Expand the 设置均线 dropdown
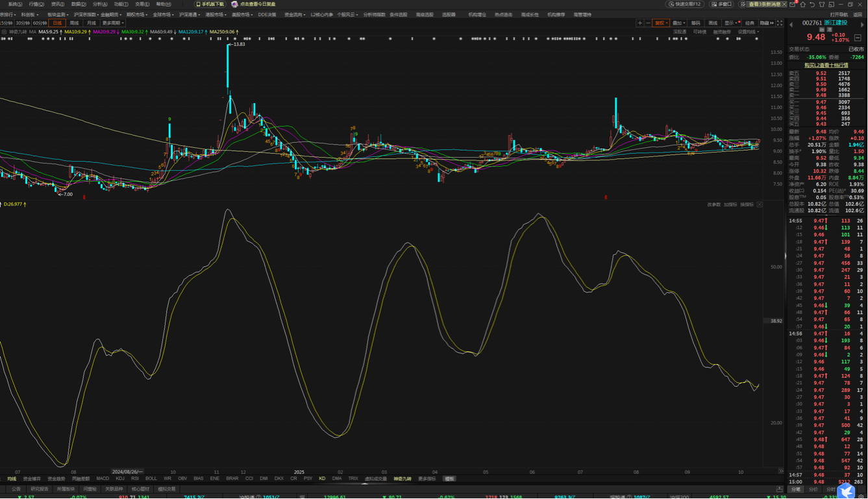 click(749, 31)
